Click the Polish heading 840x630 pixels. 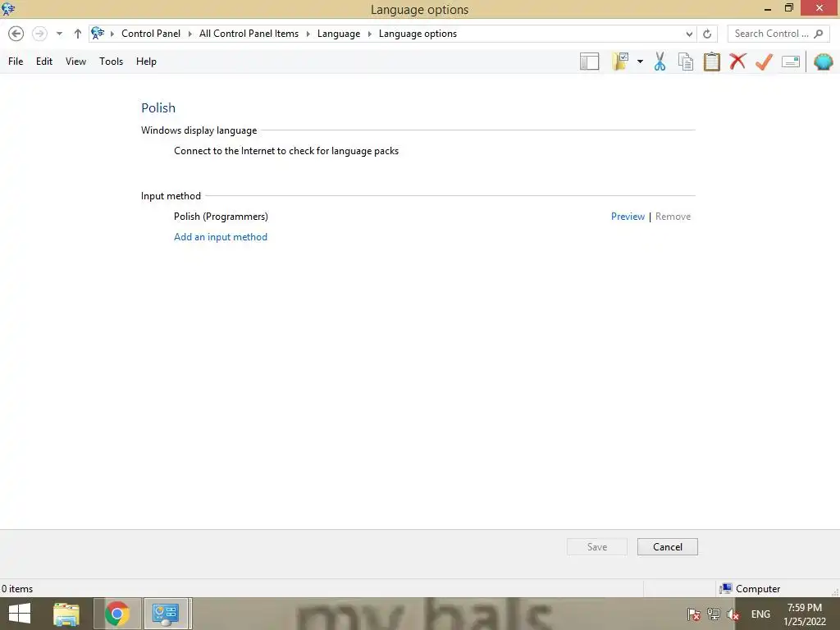click(158, 107)
